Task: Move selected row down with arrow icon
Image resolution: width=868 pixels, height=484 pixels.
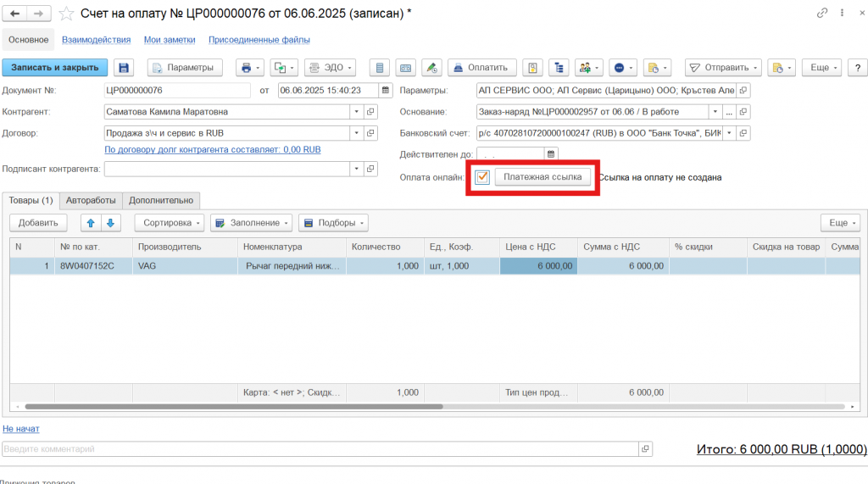Action: pyautogui.click(x=110, y=223)
